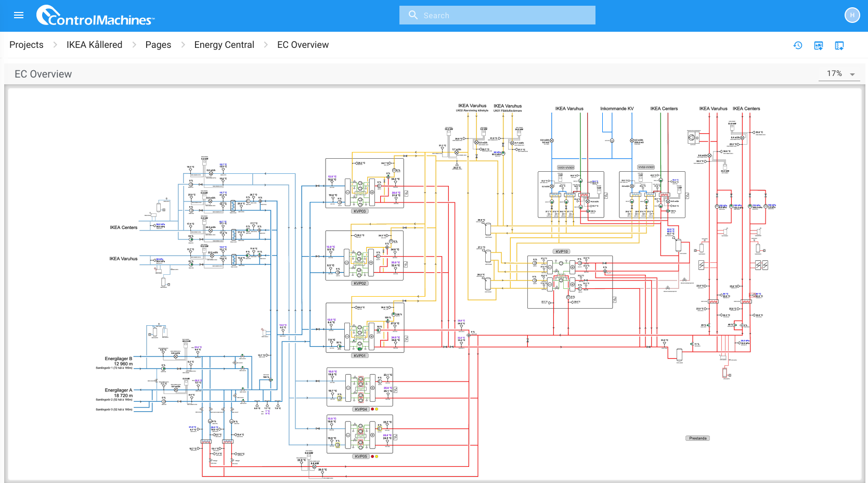The width and height of the screenshot is (868, 483).
Task: Click the KVP02 heat pump label
Action: click(x=360, y=283)
